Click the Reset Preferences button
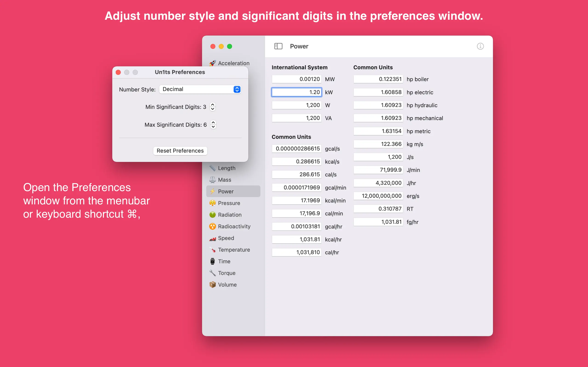588x367 pixels. coord(180,150)
